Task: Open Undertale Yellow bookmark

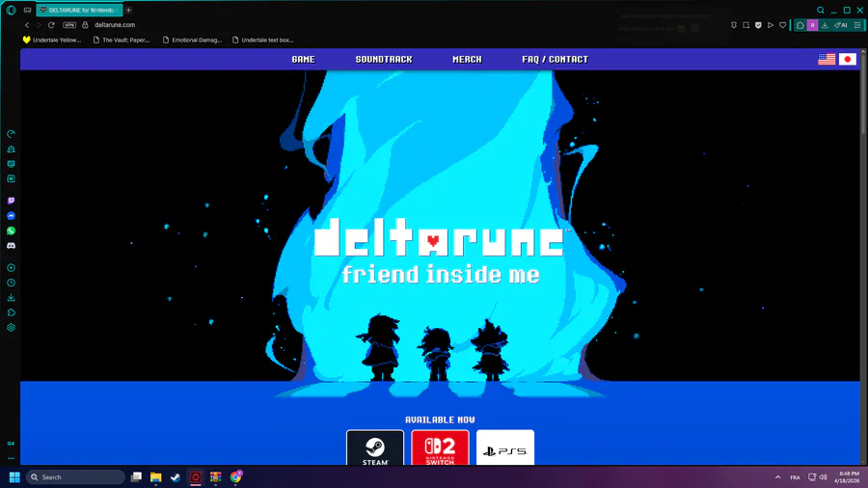Action: tap(52, 40)
